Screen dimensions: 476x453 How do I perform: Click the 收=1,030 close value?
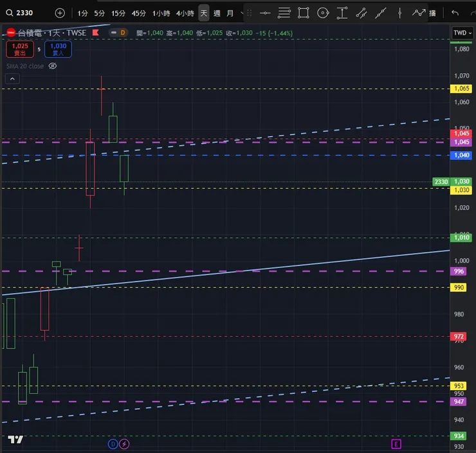[239, 33]
